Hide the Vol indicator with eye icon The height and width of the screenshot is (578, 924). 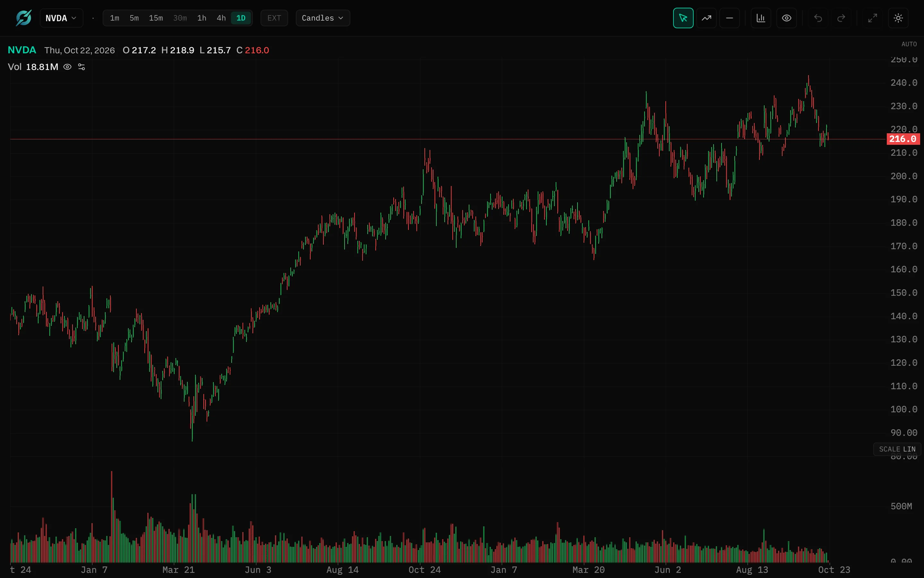(67, 67)
